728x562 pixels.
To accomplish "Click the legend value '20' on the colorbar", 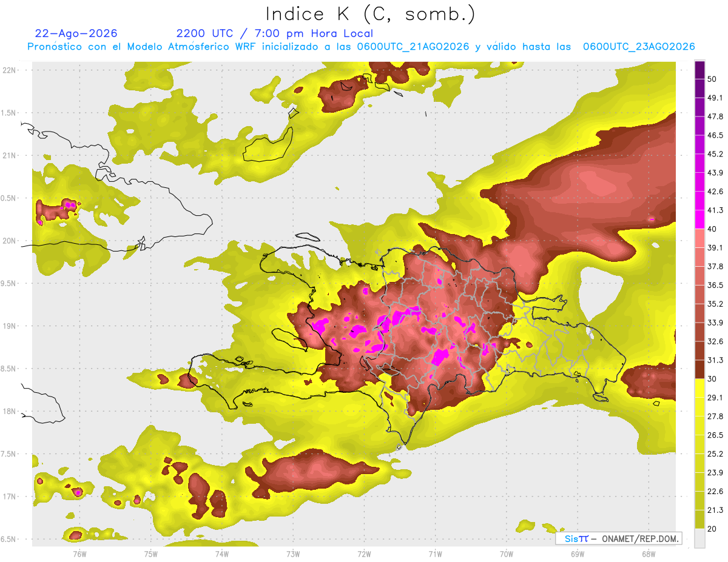I will (x=713, y=529).
